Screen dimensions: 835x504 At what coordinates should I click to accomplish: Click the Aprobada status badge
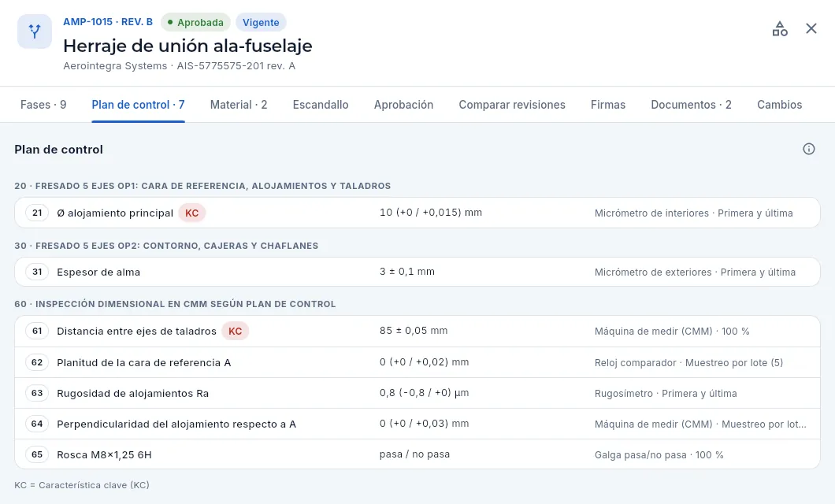point(195,22)
